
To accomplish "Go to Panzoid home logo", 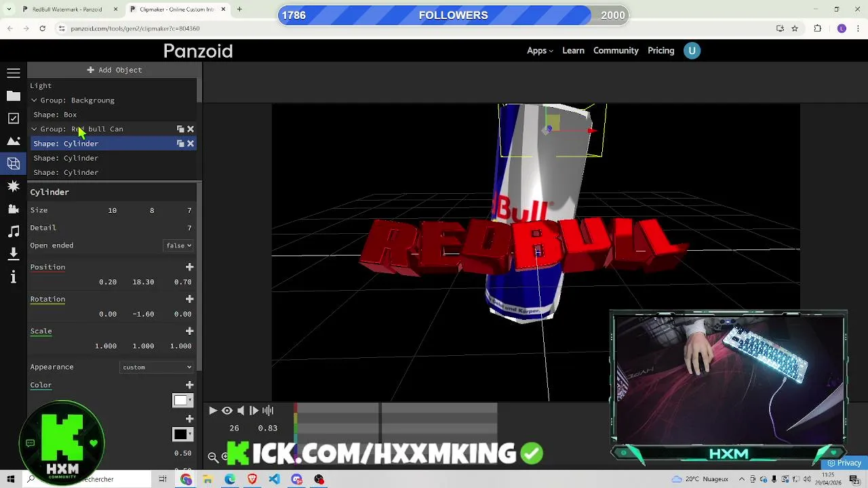I will (198, 51).
